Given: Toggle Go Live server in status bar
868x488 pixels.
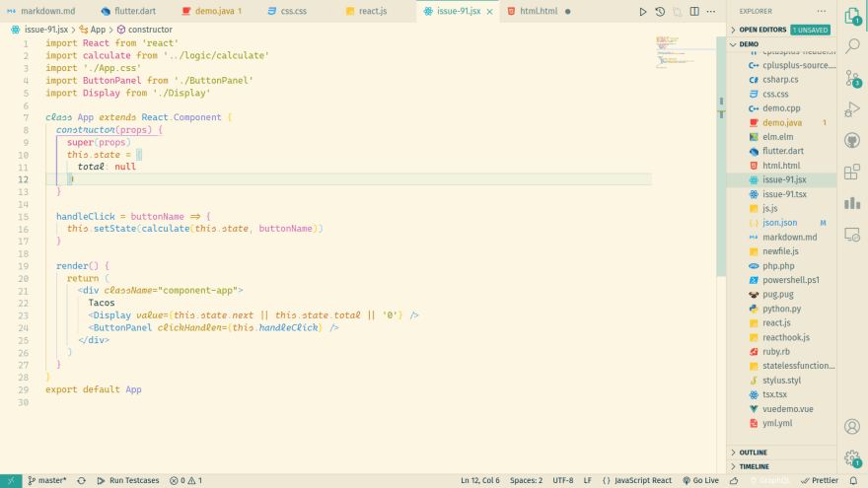Looking at the screenshot, I should tap(701, 481).
